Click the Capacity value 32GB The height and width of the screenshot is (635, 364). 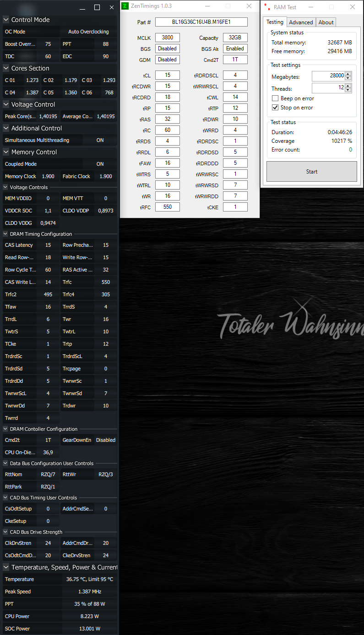235,38
